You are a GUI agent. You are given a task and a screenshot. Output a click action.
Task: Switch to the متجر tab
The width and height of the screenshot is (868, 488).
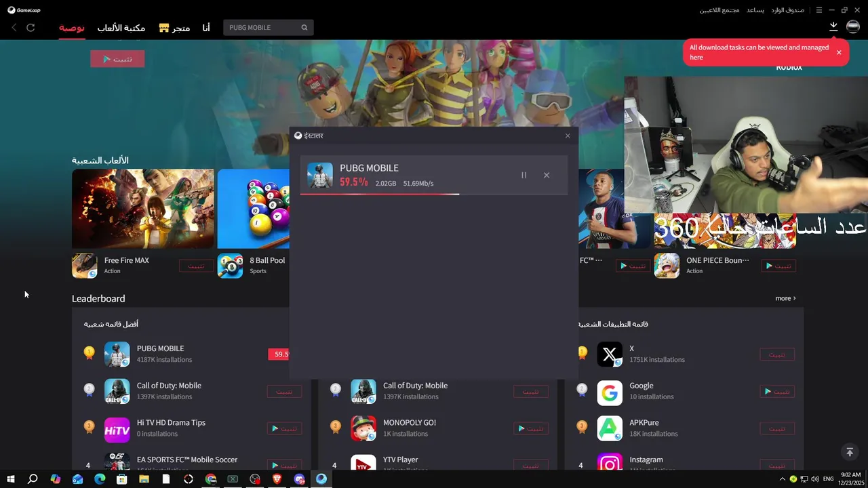(174, 28)
